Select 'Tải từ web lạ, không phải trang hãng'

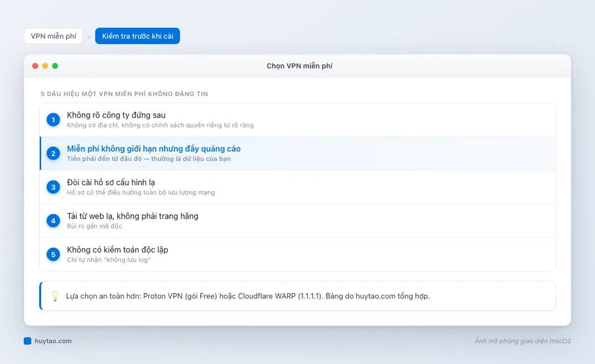(x=297, y=220)
